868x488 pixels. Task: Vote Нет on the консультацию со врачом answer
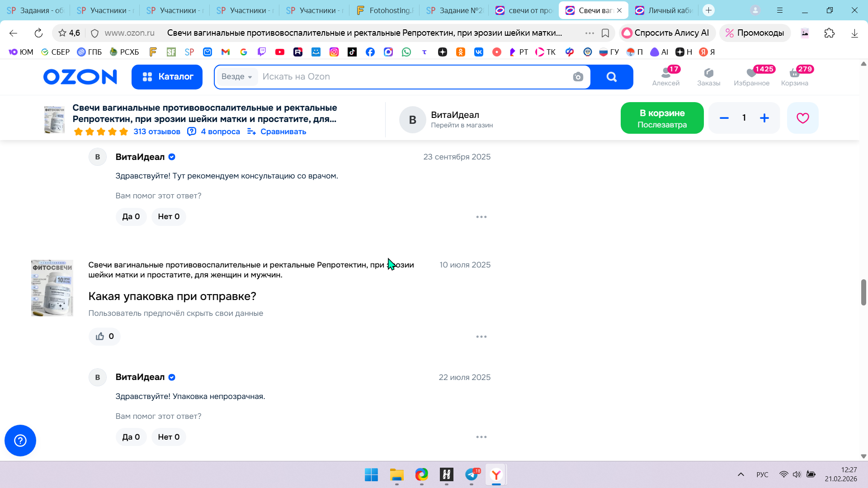[x=169, y=216]
